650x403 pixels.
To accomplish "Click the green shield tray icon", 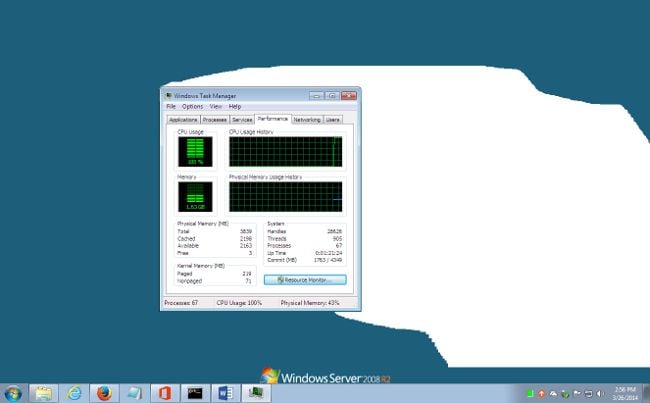I will point(565,393).
